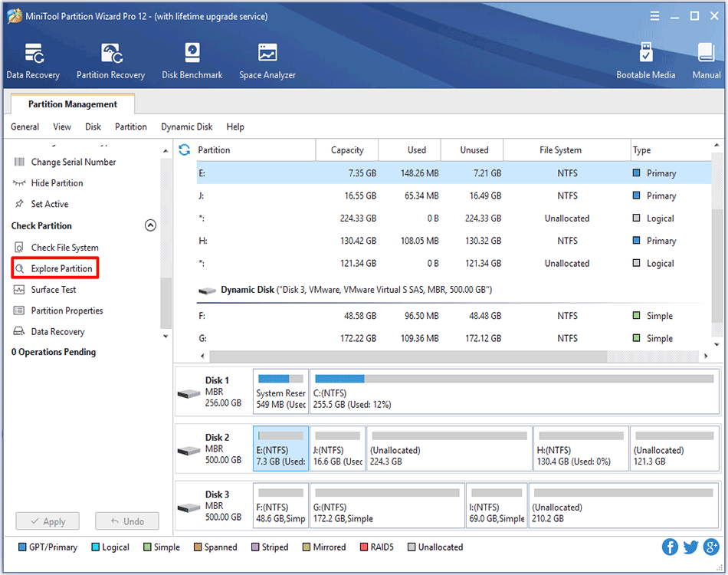Open the Dynamic Disk menu
The height and width of the screenshot is (575, 728).
point(187,127)
